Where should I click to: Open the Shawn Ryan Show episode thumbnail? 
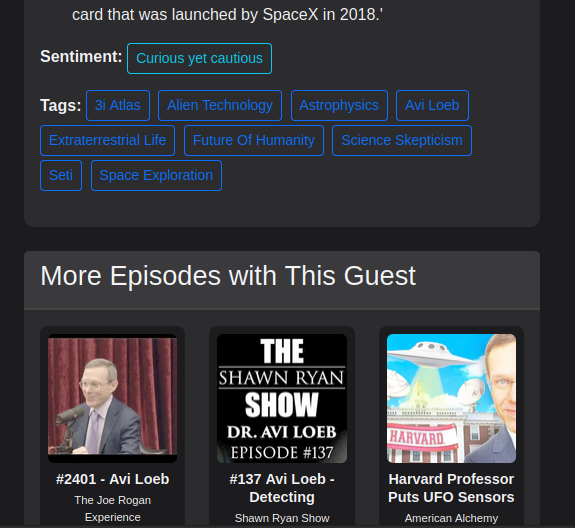click(282, 398)
